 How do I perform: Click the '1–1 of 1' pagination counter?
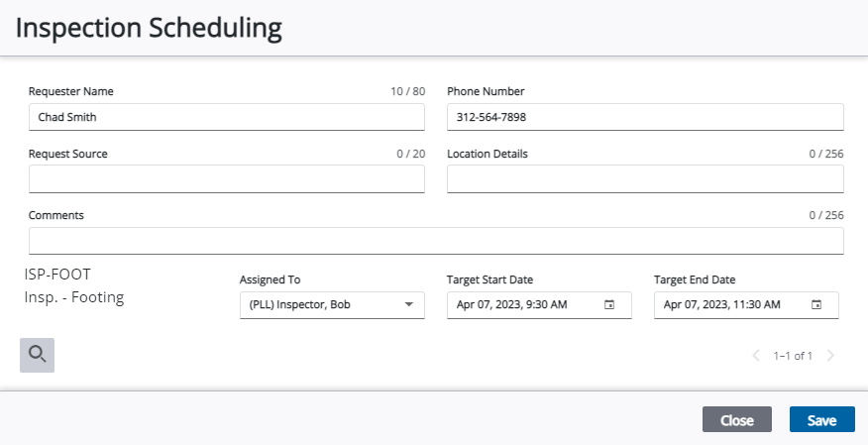pyautogui.click(x=793, y=356)
